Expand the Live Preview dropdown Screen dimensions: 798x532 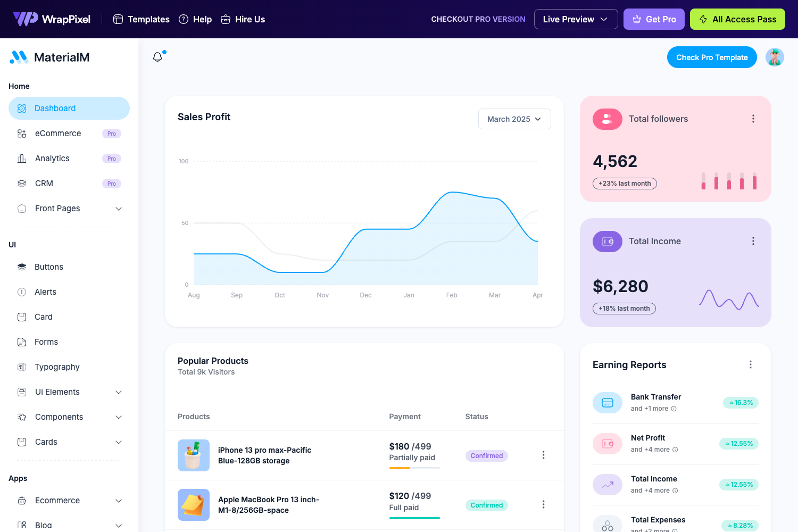pyautogui.click(x=576, y=19)
